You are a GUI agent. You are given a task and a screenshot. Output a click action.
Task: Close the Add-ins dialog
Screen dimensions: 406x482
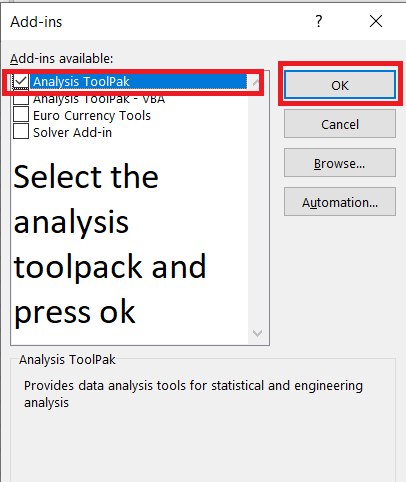[x=376, y=21]
